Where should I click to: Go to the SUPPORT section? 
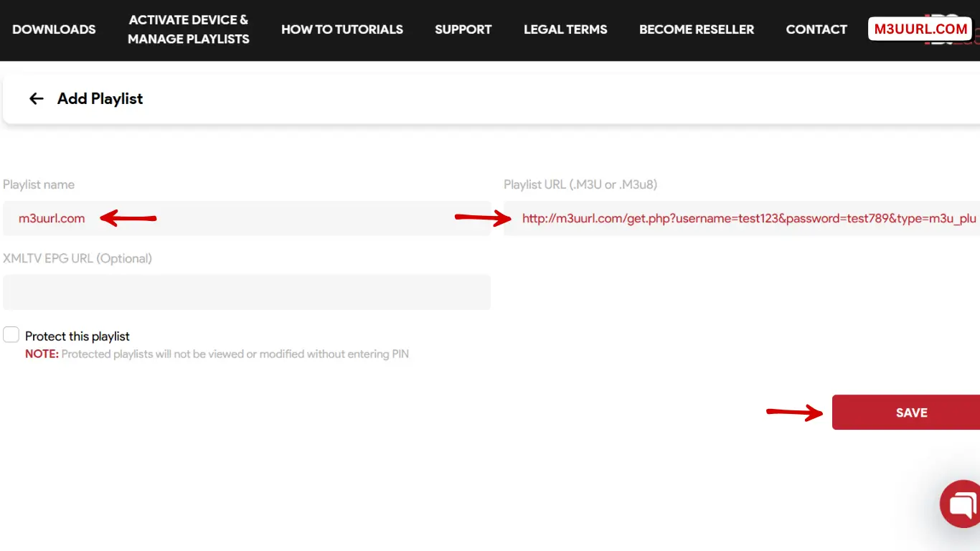[x=463, y=29]
